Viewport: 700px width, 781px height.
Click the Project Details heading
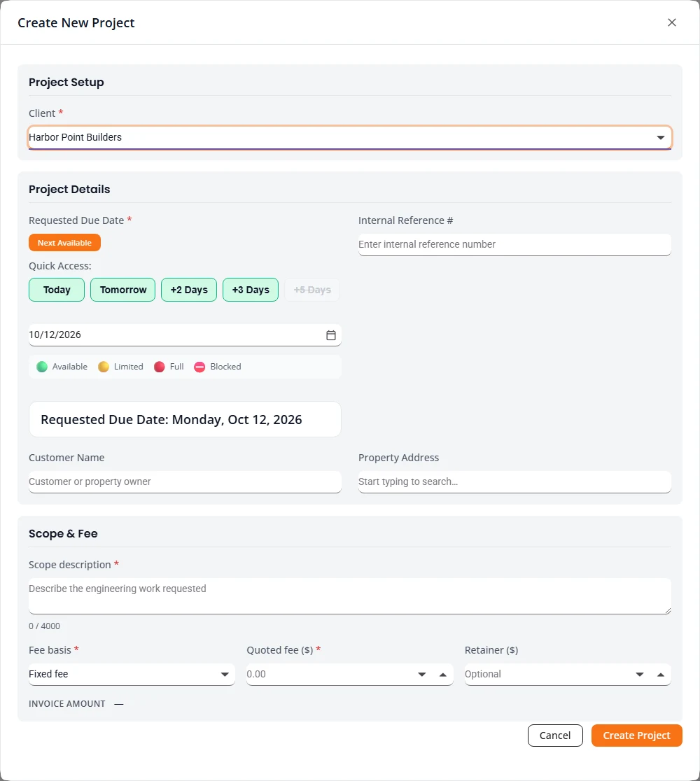(69, 189)
